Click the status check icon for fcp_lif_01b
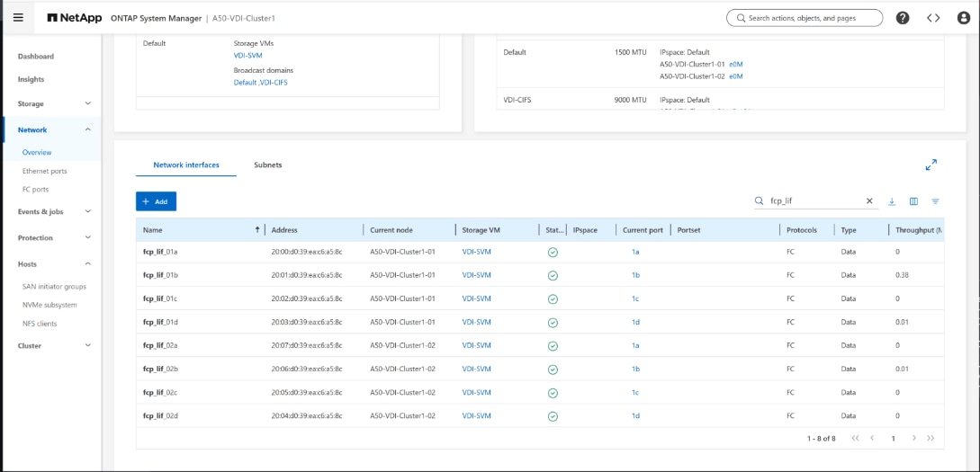The height and width of the screenshot is (472, 980). [553, 275]
